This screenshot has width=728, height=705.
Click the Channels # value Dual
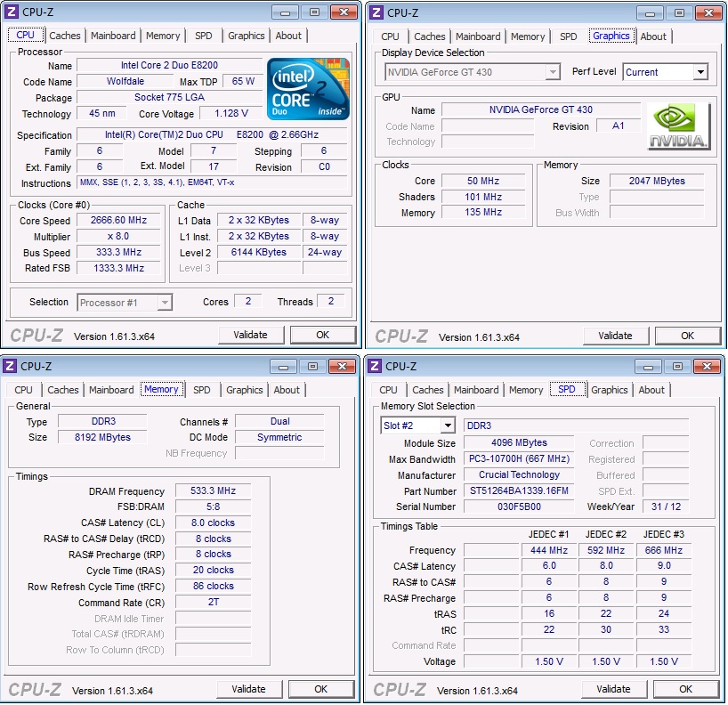pyautogui.click(x=279, y=421)
